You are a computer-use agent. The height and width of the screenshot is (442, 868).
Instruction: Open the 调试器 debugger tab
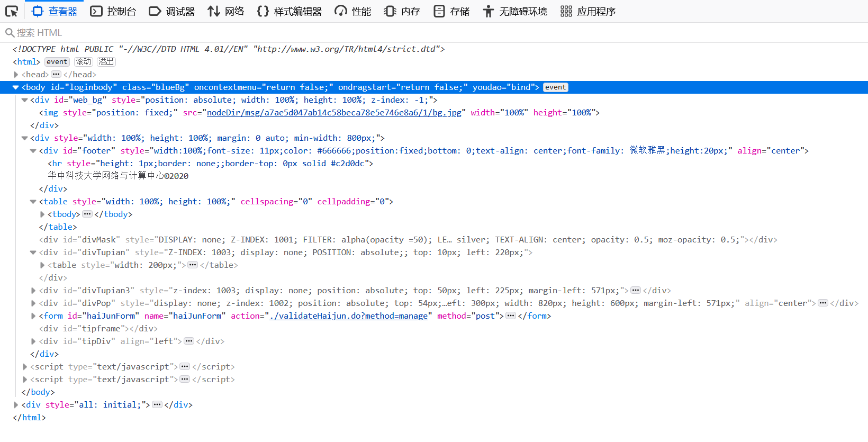(x=172, y=11)
